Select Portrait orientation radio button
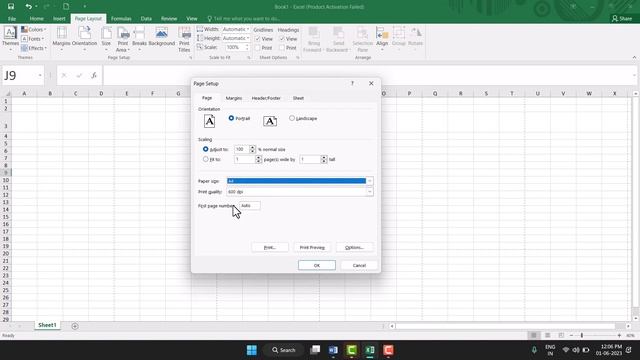Viewport: 640px width, 360px height. click(231, 118)
